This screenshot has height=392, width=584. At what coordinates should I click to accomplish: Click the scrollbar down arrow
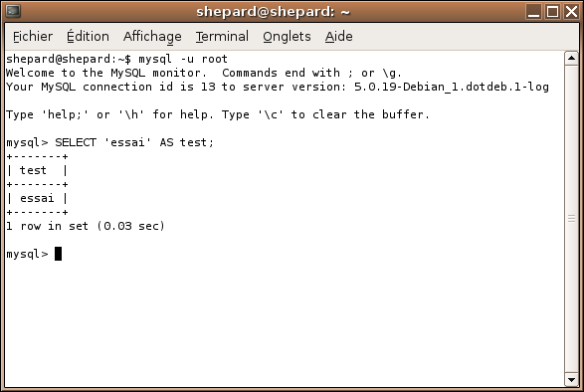click(571, 380)
